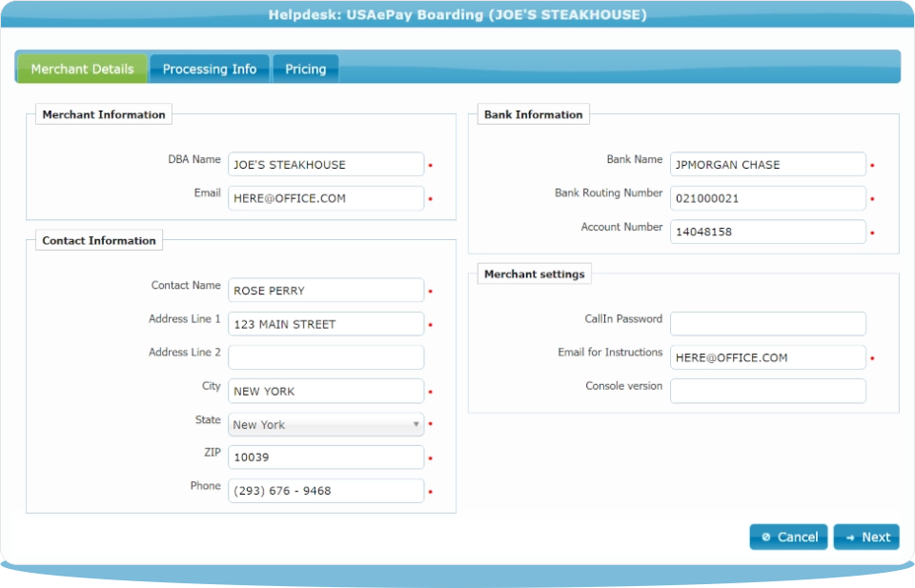The image size is (915, 588).
Task: Select the CallIn Password label
Action: click(x=623, y=318)
